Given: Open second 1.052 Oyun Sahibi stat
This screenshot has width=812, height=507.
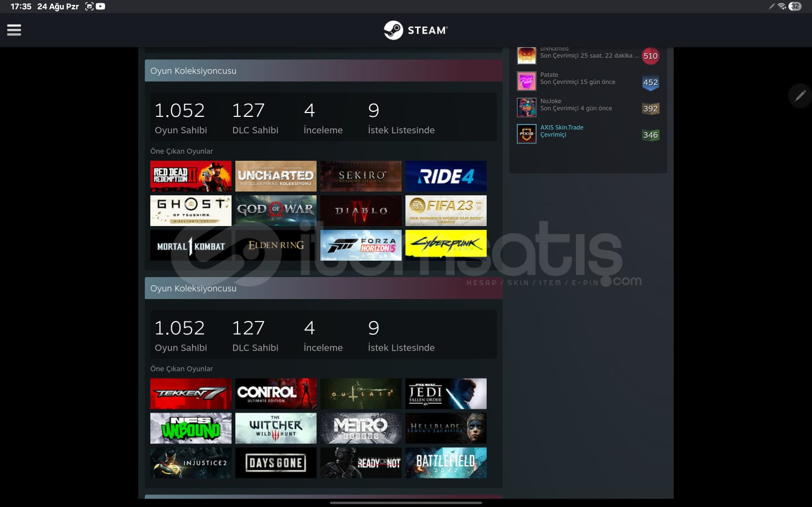Looking at the screenshot, I should pyautogui.click(x=181, y=336).
